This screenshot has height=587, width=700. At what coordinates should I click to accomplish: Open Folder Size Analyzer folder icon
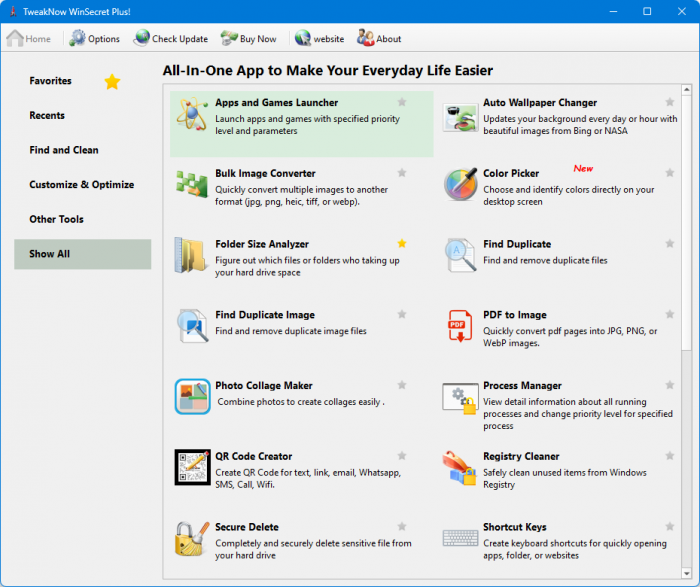coord(192,256)
